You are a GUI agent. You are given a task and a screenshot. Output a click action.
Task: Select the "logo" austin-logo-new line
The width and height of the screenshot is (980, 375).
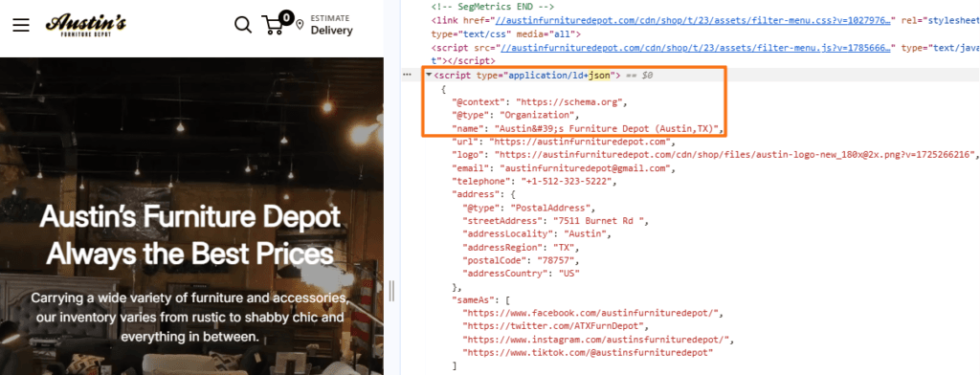[715, 154]
